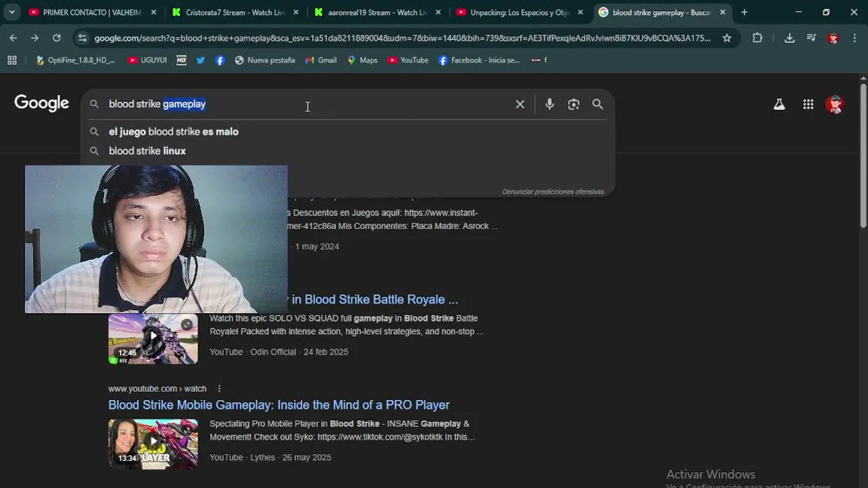868x488 pixels.
Task: Open Blood Strike Battle Royale video title
Action: (374, 300)
